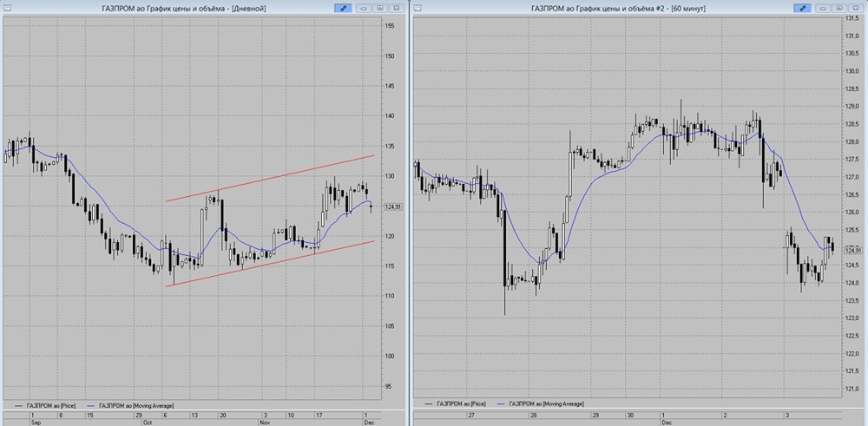Select 'ГАЗПРОМ ао [Moving Average]' legend in the 60 минут chart
Image resolution: width=868 pixels, height=426 pixels.
tap(546, 404)
